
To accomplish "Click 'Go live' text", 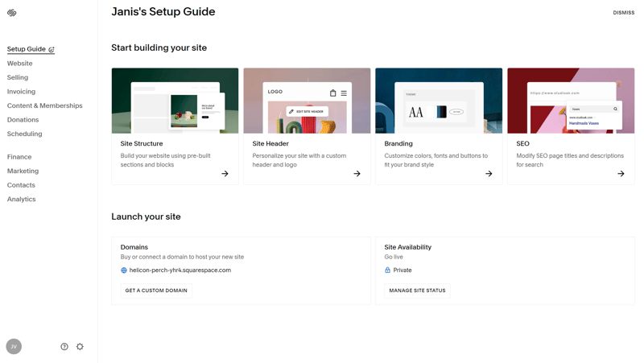I will pos(394,257).
